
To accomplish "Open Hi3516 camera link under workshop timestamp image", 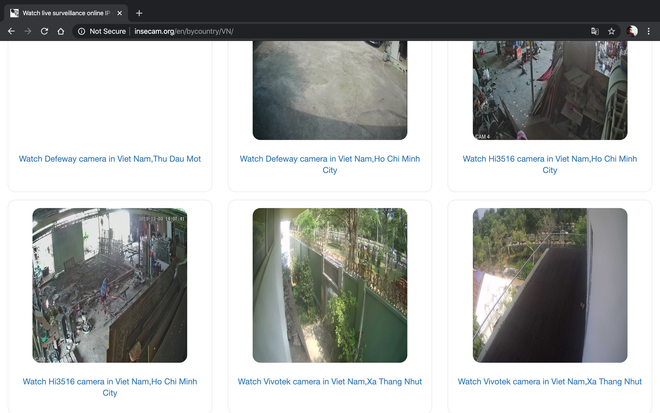I will [110, 387].
